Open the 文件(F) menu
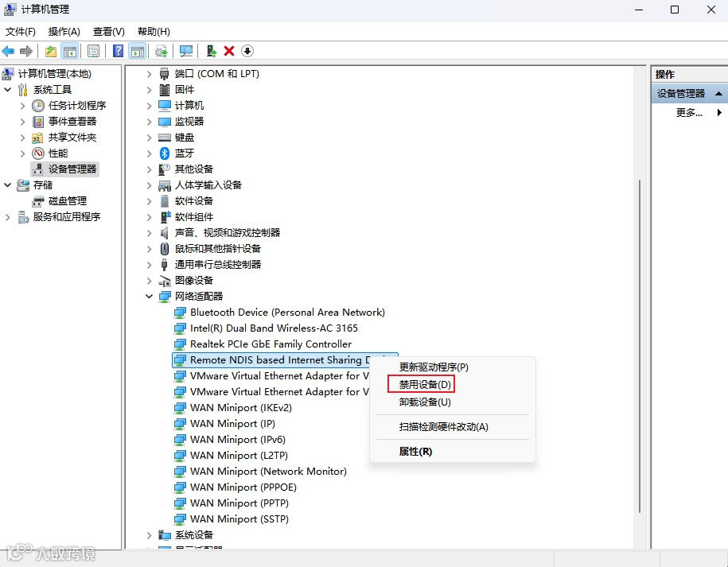 tap(21, 32)
